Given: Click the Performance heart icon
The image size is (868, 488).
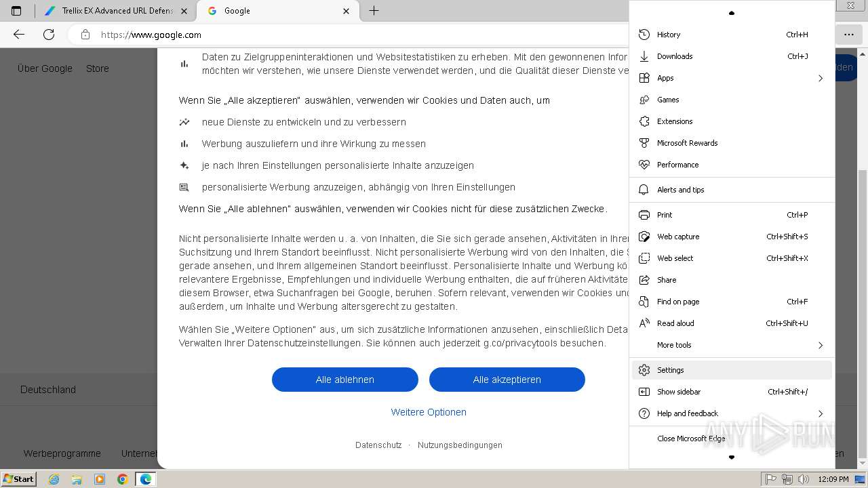Looking at the screenshot, I should pos(644,165).
